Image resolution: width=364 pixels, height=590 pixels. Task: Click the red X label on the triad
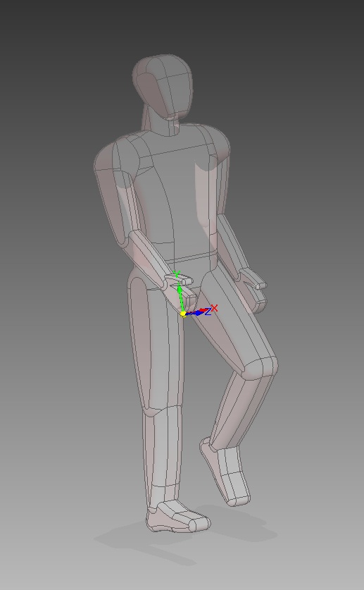tap(214, 308)
